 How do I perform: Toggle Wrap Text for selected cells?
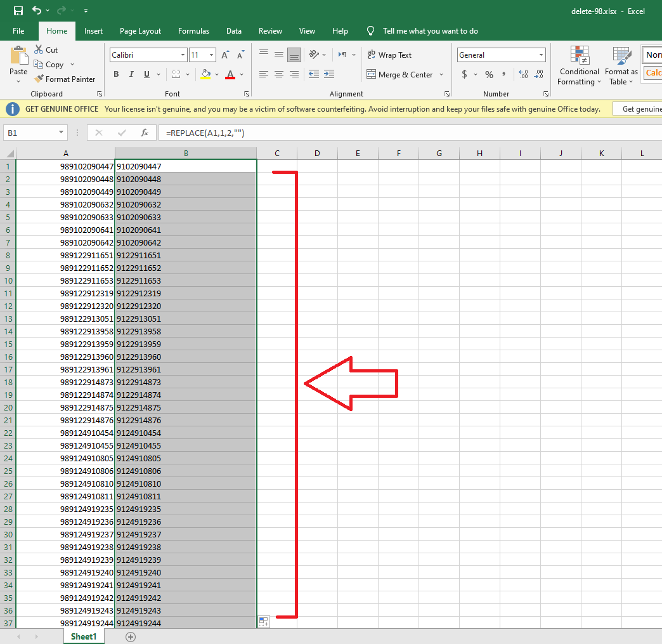coord(389,55)
